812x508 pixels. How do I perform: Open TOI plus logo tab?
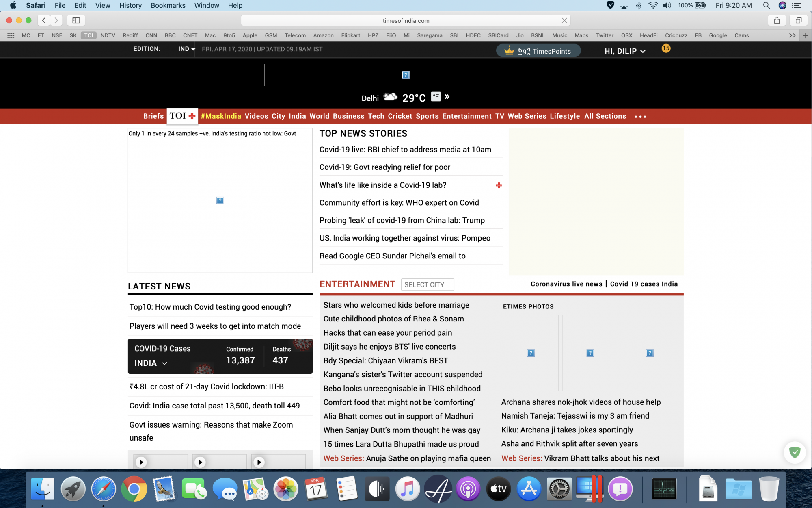pyautogui.click(x=182, y=116)
